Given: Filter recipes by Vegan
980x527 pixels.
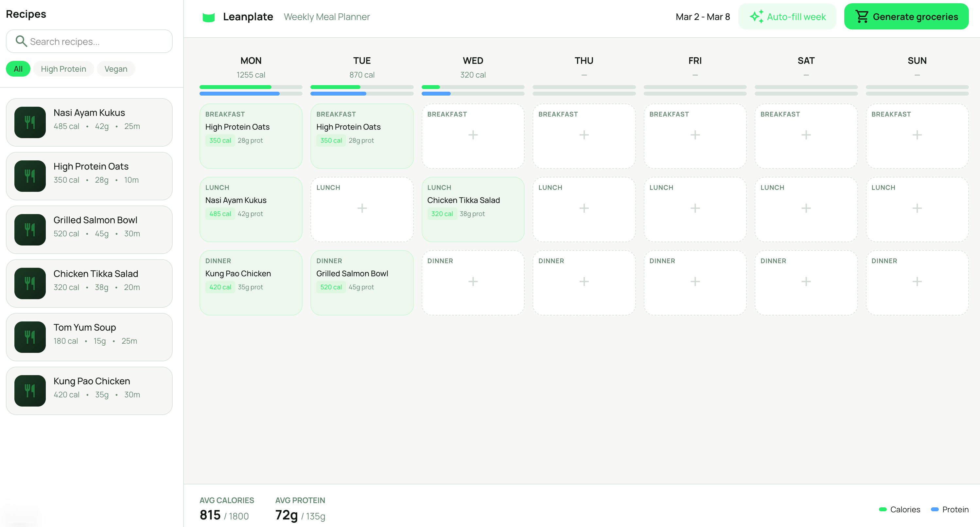Looking at the screenshot, I should coord(116,69).
